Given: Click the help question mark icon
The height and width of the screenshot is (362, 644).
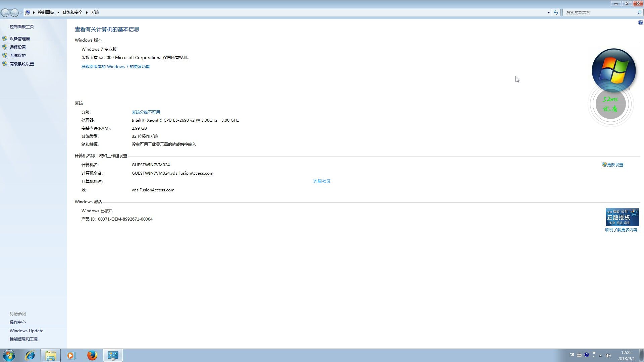Looking at the screenshot, I should click(640, 22).
